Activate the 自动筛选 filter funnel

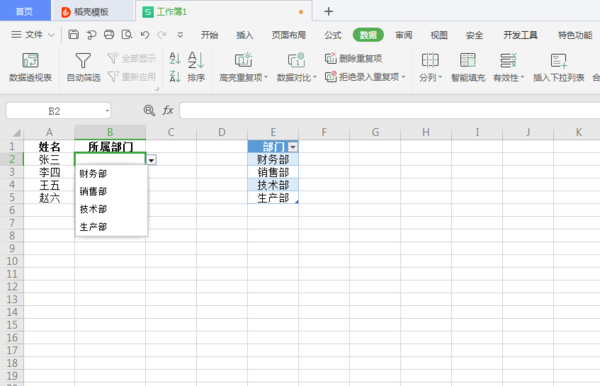[x=83, y=67]
